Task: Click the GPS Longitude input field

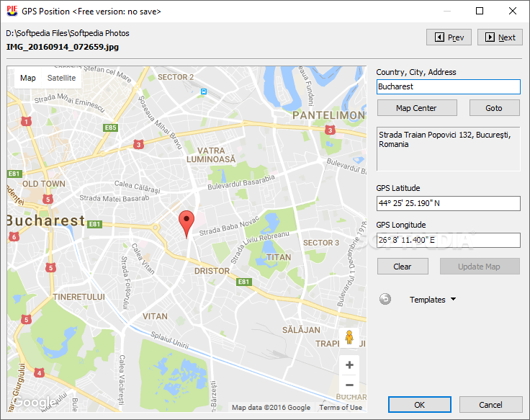Action: coord(449,240)
